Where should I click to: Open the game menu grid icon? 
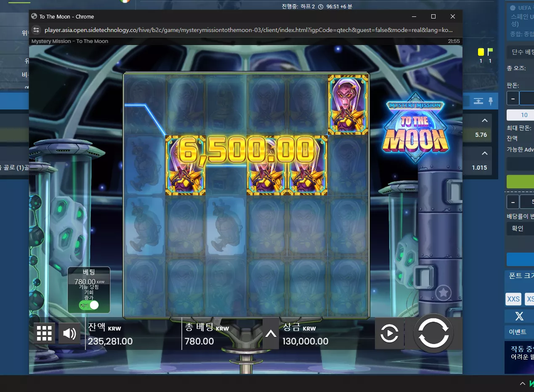tap(44, 333)
